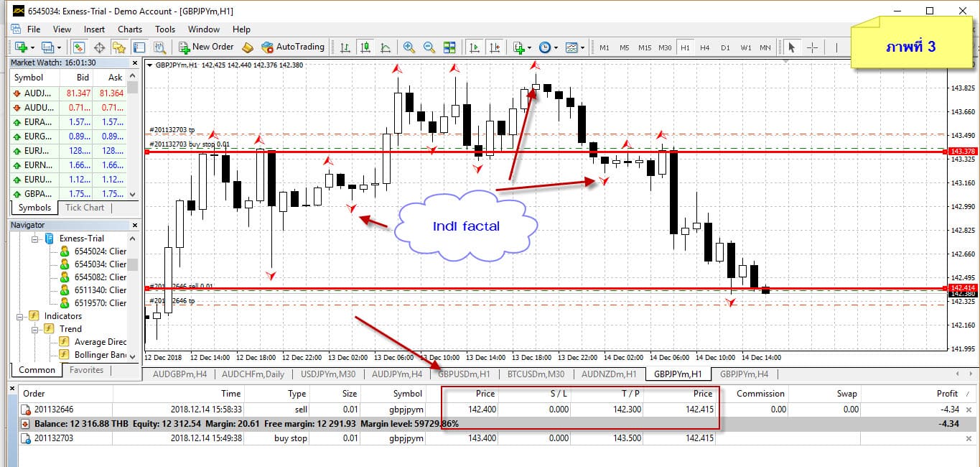This screenshot has width=980, height=467.
Task: Select the Crosshair cursor tool
Action: tap(813, 47)
